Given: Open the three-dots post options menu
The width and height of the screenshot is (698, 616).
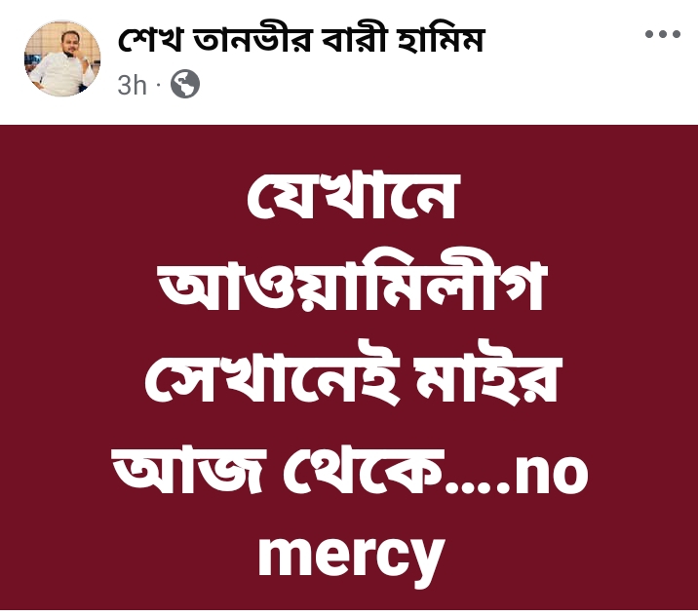Looking at the screenshot, I should click(662, 34).
